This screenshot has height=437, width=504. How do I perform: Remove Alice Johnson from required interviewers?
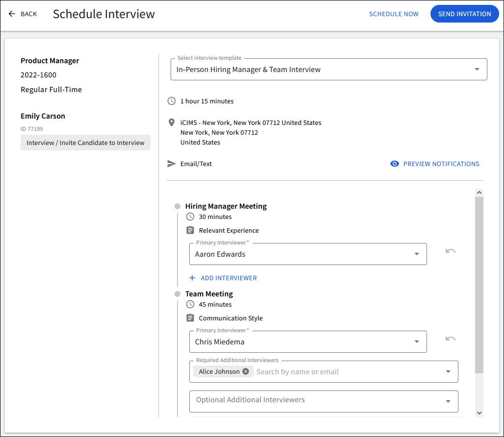[x=245, y=371]
